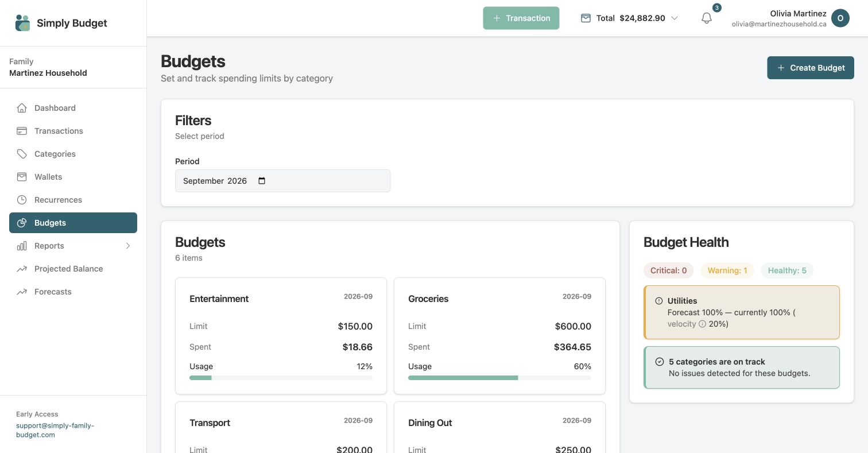Open the Total balance dropdown chevron
The width and height of the screenshot is (868, 453).
[x=675, y=18]
